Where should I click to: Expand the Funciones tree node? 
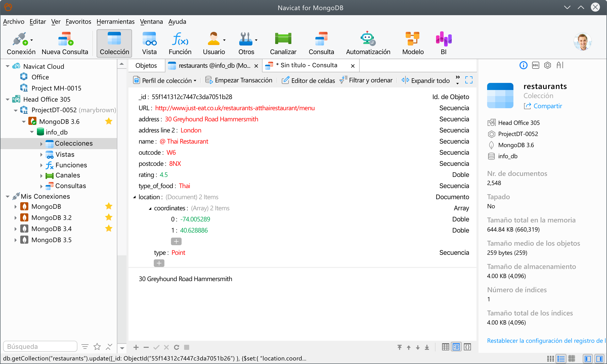point(41,165)
